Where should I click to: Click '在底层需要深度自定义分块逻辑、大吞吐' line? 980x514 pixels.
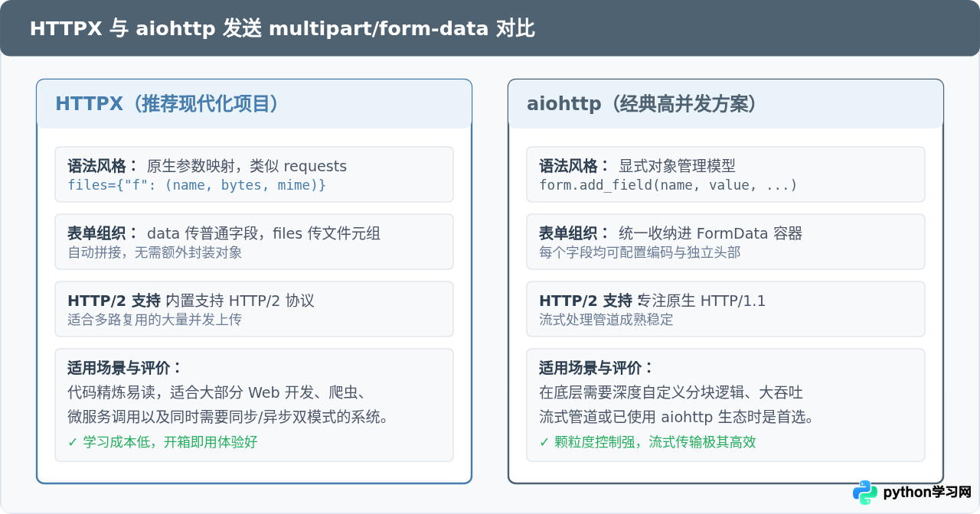(x=671, y=392)
